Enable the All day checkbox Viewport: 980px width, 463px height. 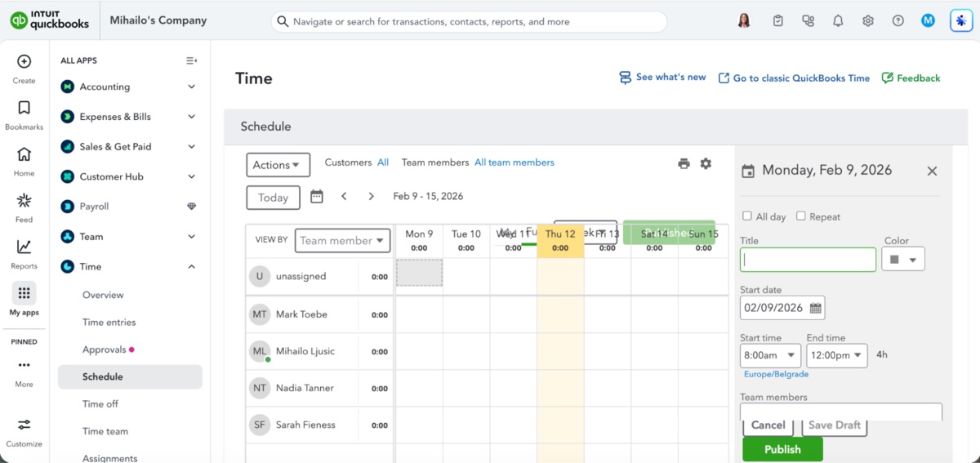point(746,216)
